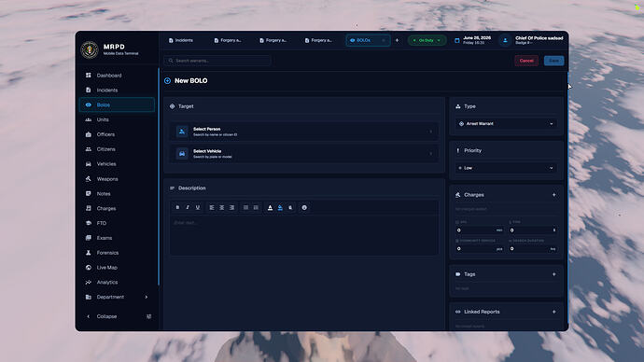Viewport: 644px width, 362px height.
Task: Click the MRPD badge logo
Action: (90, 49)
